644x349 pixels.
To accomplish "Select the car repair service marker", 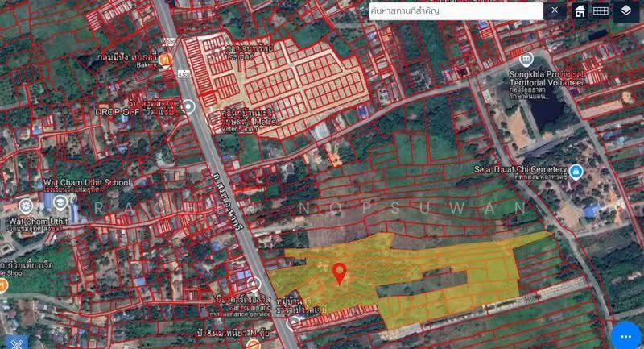I will coord(255,283).
